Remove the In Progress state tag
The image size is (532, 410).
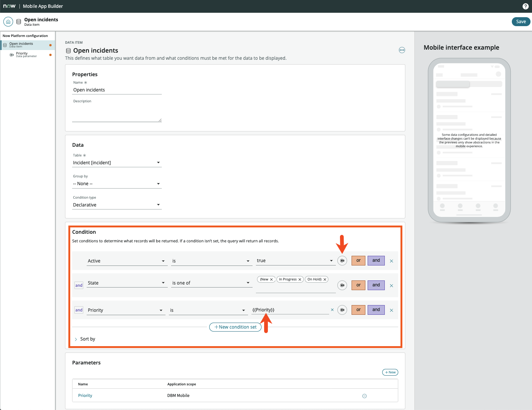click(300, 279)
